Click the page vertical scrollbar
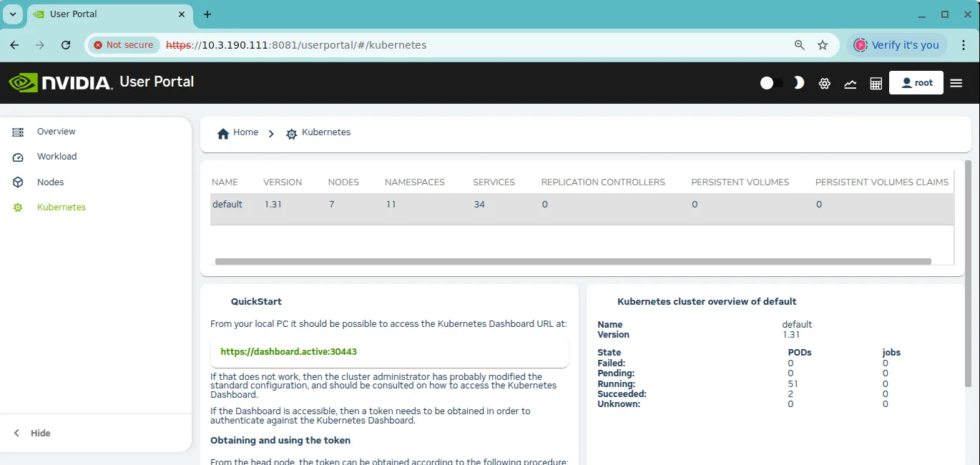The width and height of the screenshot is (980, 465). (x=969, y=273)
